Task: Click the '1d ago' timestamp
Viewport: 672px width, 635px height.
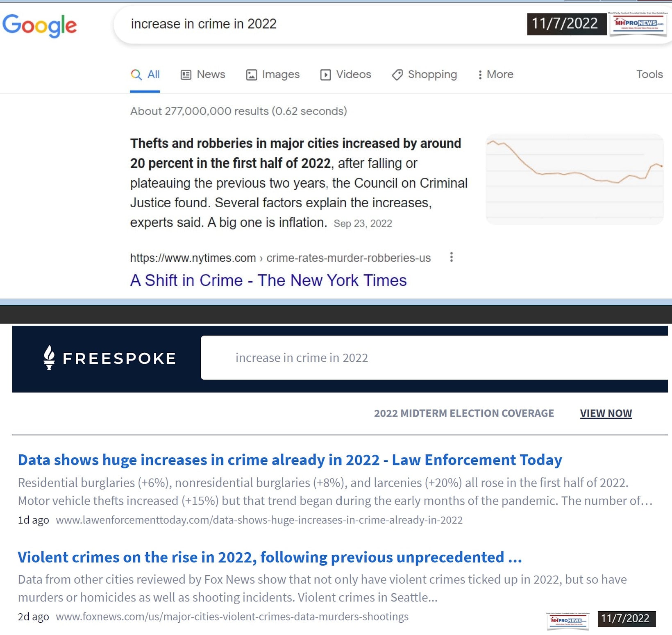Action: pyautogui.click(x=33, y=520)
